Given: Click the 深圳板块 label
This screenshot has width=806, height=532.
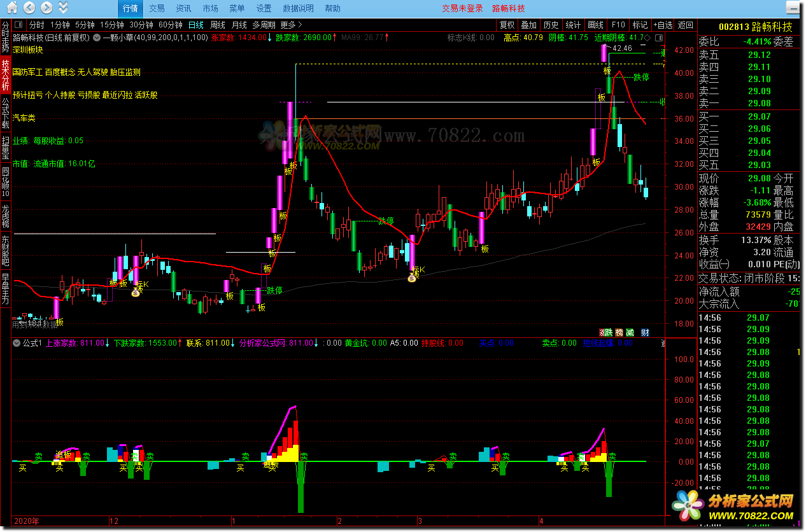Looking at the screenshot, I should (27, 49).
